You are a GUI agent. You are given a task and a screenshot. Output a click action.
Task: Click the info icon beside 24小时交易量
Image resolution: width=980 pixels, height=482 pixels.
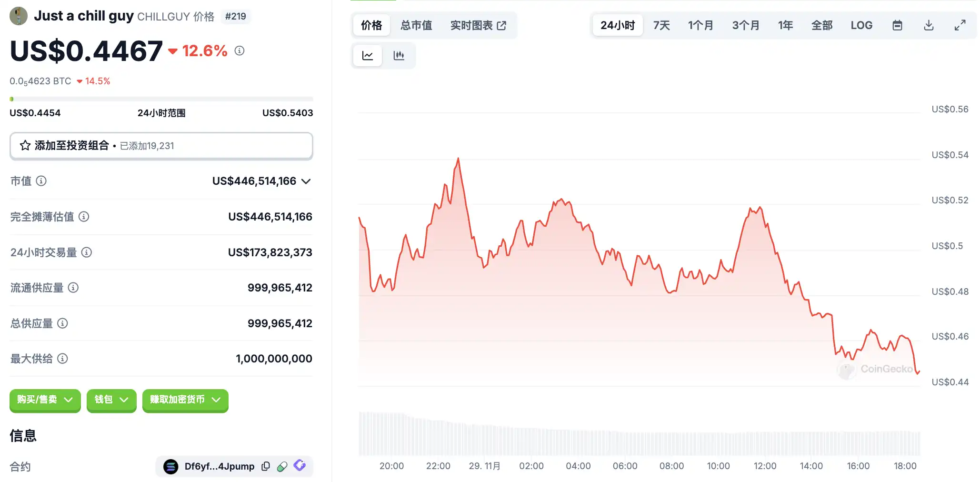(x=87, y=252)
